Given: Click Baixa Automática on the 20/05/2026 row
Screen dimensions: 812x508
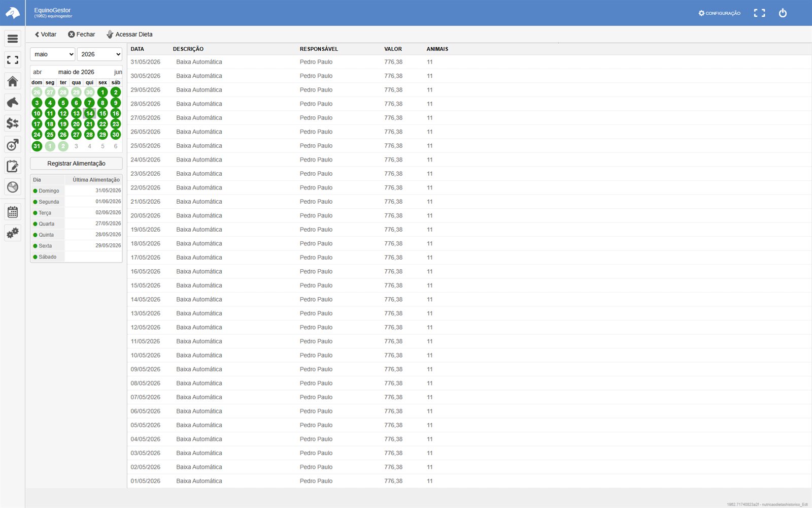Looking at the screenshot, I should (199, 216).
